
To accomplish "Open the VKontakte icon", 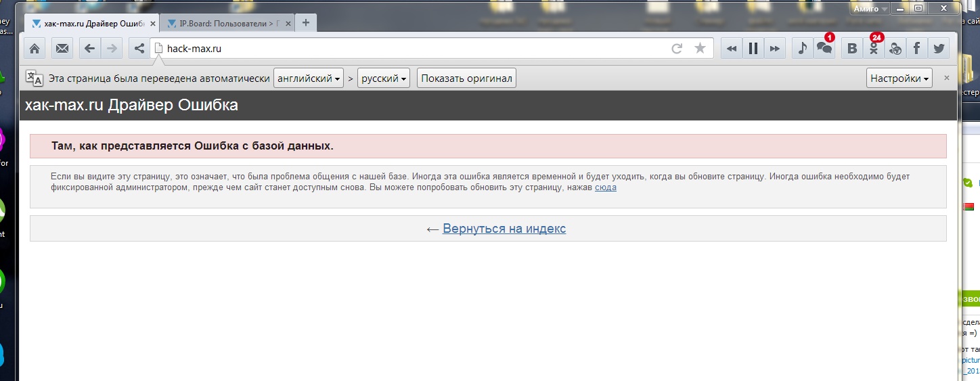I will pyautogui.click(x=852, y=49).
